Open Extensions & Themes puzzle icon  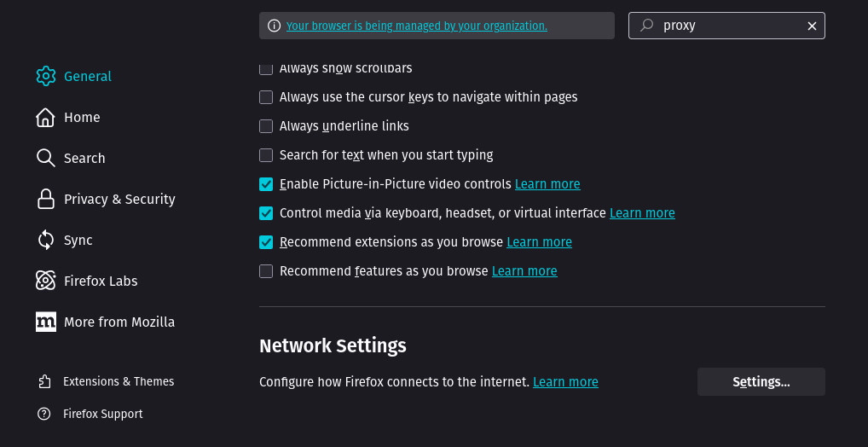(45, 381)
